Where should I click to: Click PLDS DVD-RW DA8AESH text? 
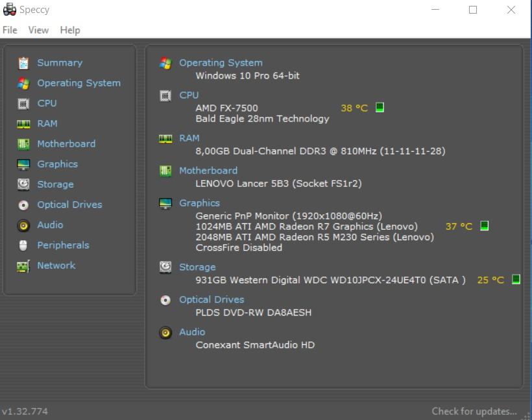(x=253, y=312)
